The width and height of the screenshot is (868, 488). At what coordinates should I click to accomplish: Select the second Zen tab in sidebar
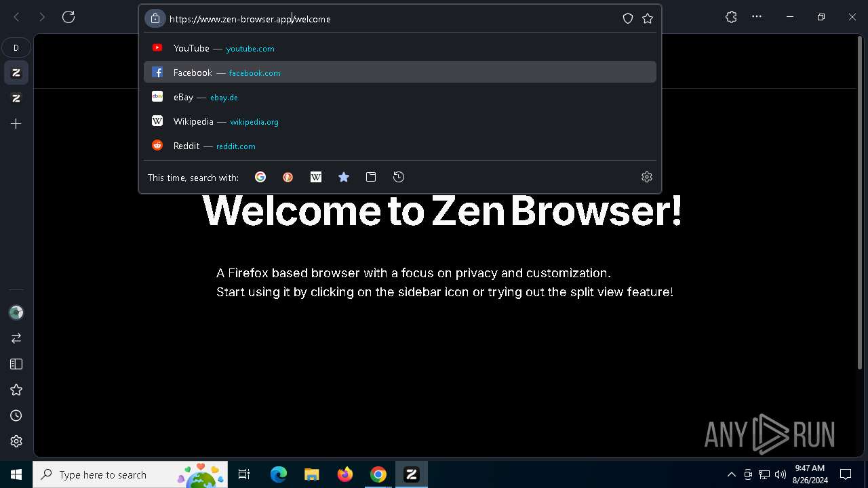(x=16, y=98)
